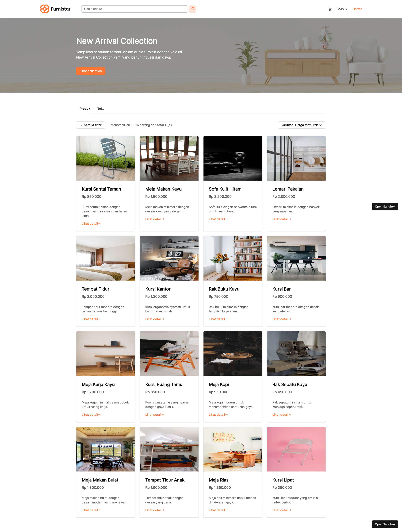Screen dimensions: 402x532
Task: Open the Meja Rias product image
Action: (233, 449)
